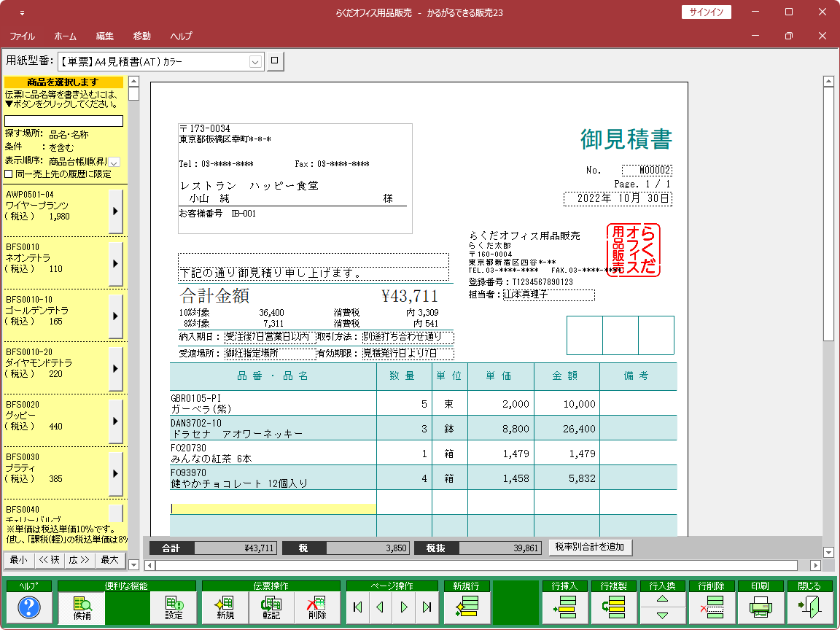Image resolution: width=840 pixels, height=630 pixels.
Task: Open the quick access toolbar dropdown arrow
Action: (x=22, y=13)
